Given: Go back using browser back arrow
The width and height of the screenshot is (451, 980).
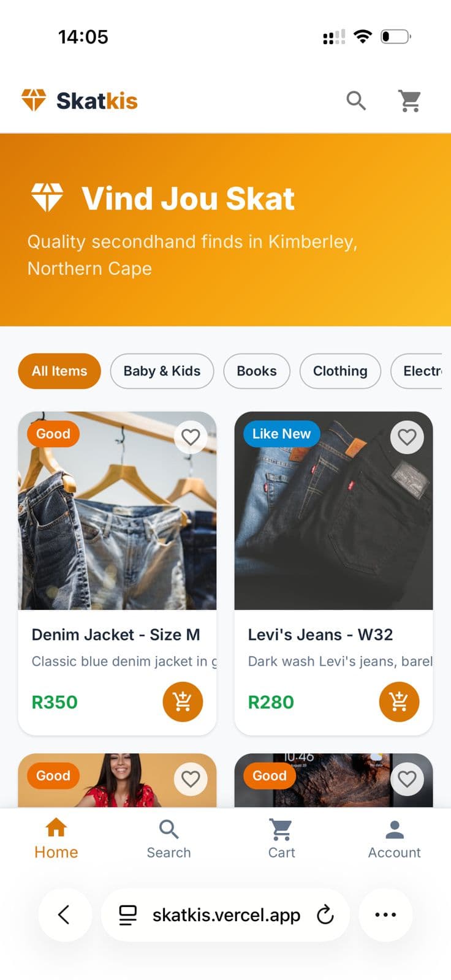Looking at the screenshot, I should [64, 915].
